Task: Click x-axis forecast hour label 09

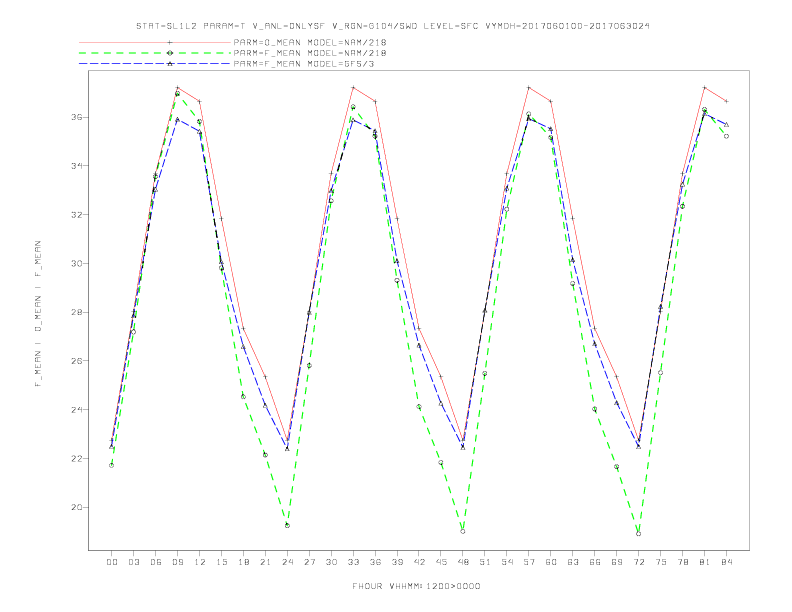Action: click(x=178, y=562)
